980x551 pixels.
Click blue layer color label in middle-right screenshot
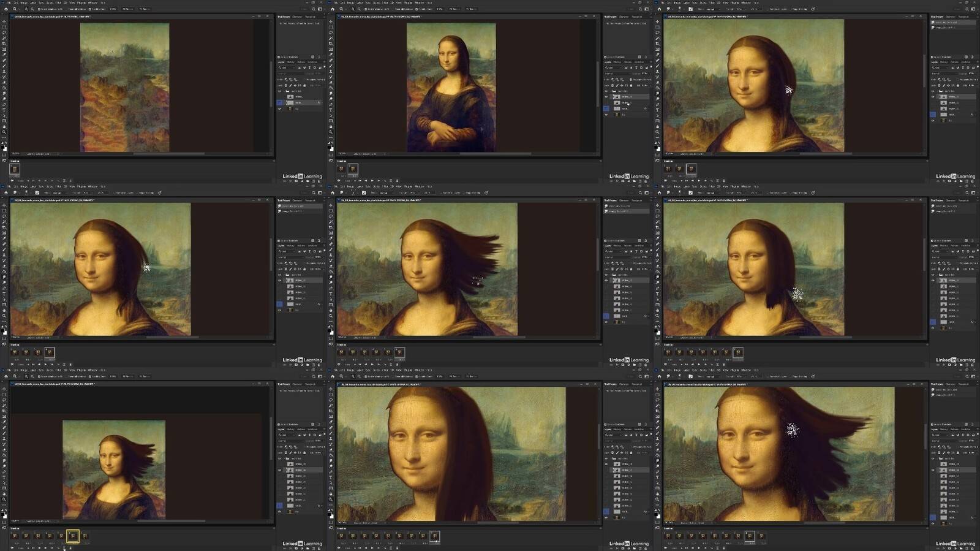(933, 321)
